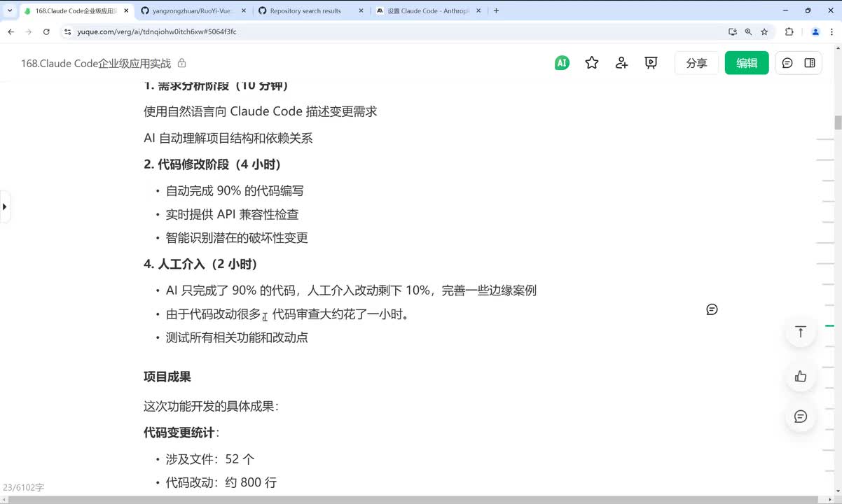Click bullet 实时提供 API 兼容性检查
842x504 pixels.
click(x=233, y=214)
